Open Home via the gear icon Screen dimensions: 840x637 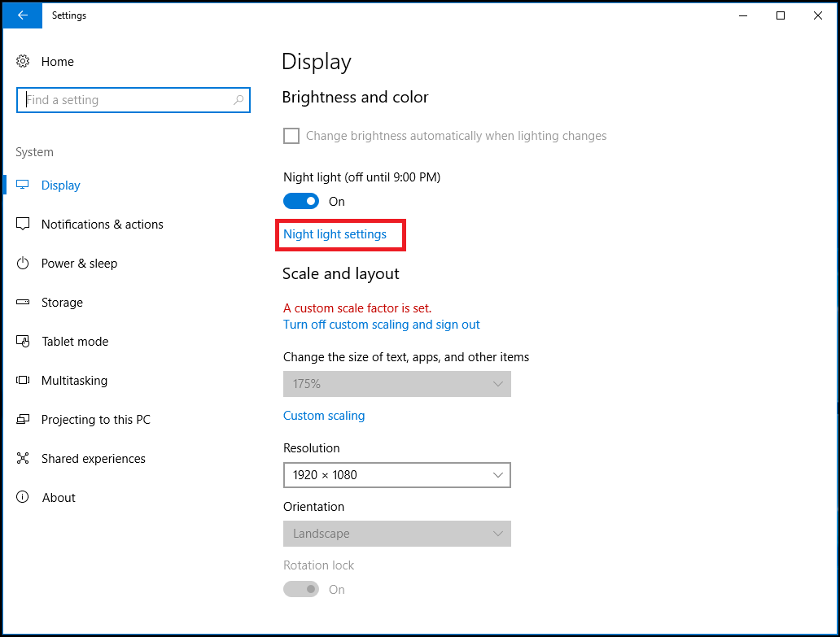[x=23, y=62]
